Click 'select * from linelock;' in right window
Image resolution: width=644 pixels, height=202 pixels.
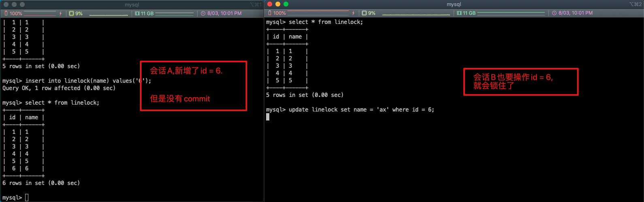(x=326, y=22)
